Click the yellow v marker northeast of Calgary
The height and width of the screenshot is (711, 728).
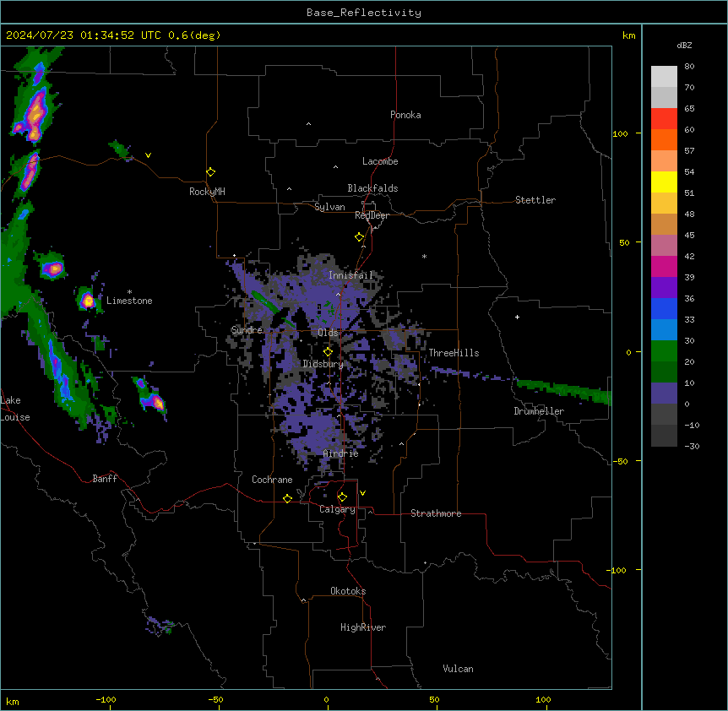[x=362, y=493]
